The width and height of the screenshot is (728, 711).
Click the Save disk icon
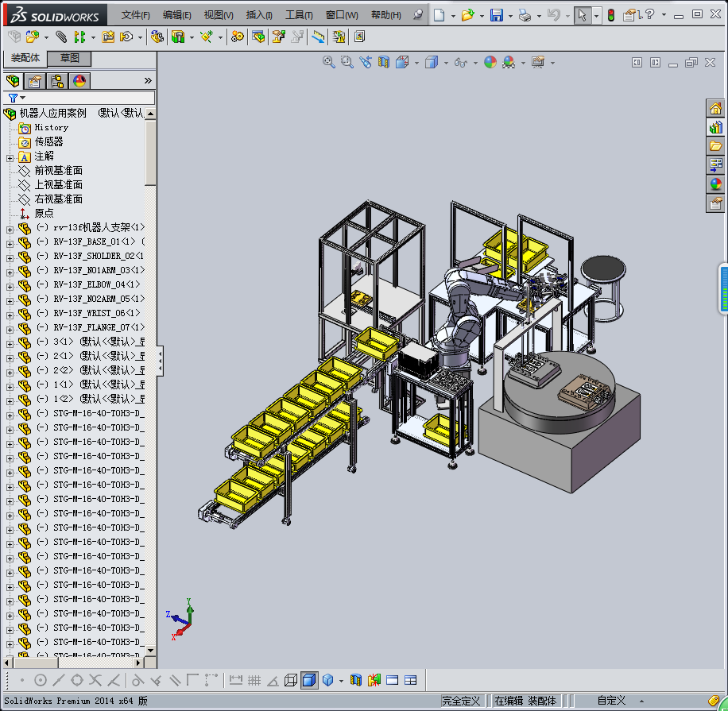tap(496, 15)
